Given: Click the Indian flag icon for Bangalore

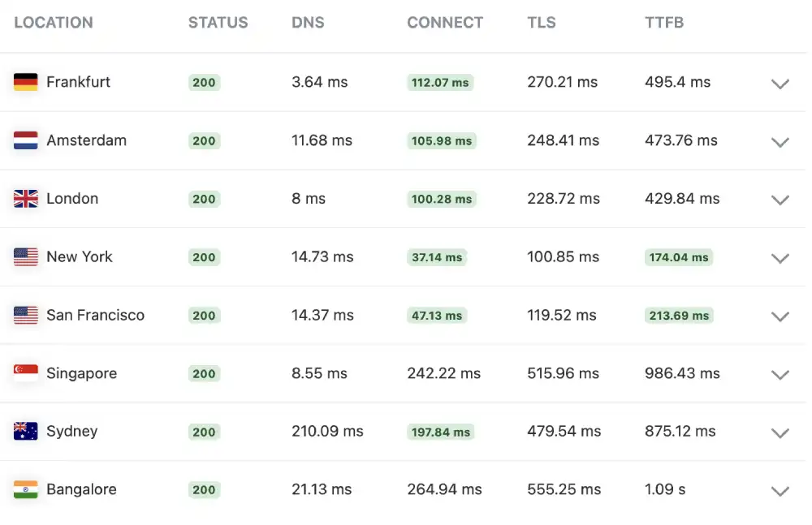Looking at the screenshot, I should coord(24,489).
